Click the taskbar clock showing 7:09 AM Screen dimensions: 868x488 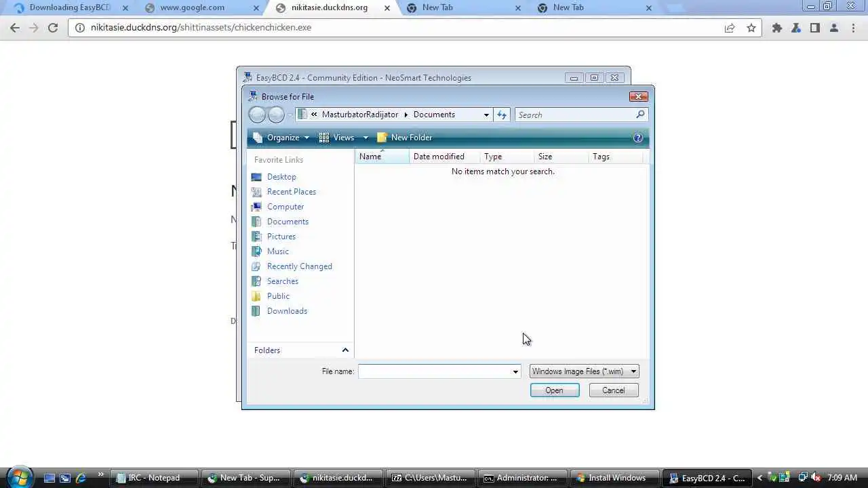pyautogui.click(x=842, y=478)
